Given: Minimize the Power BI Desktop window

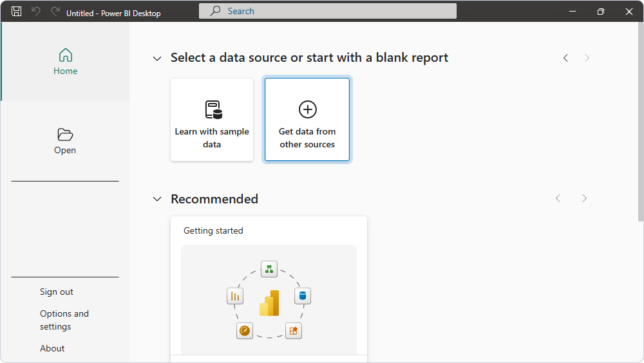Looking at the screenshot, I should 573,12.
